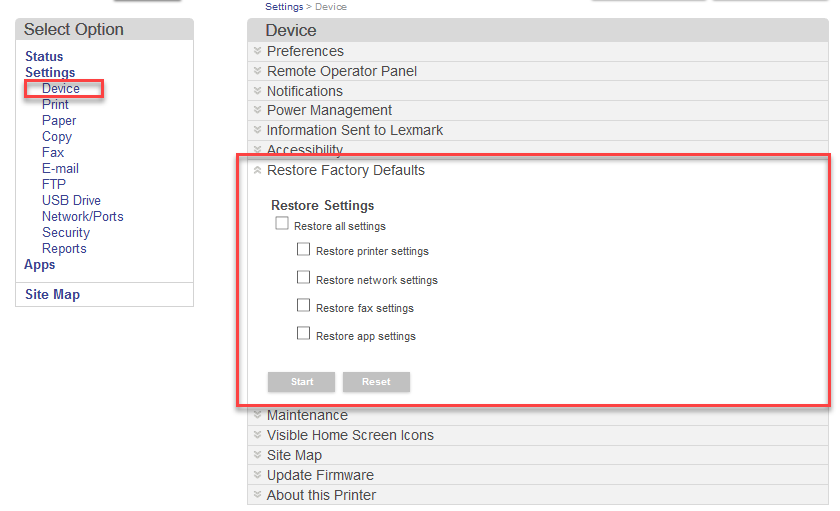
Task: Check the Restore all settings checkbox
Action: click(x=282, y=224)
